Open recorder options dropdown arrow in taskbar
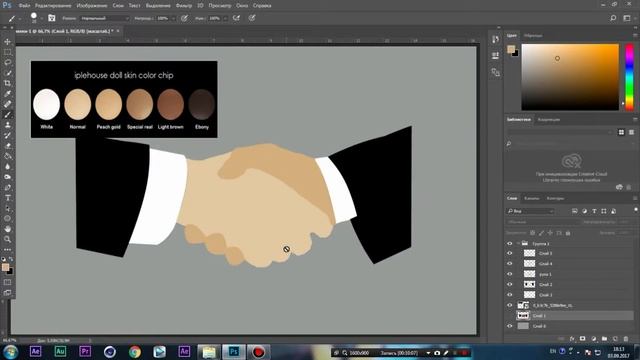 point(428,353)
